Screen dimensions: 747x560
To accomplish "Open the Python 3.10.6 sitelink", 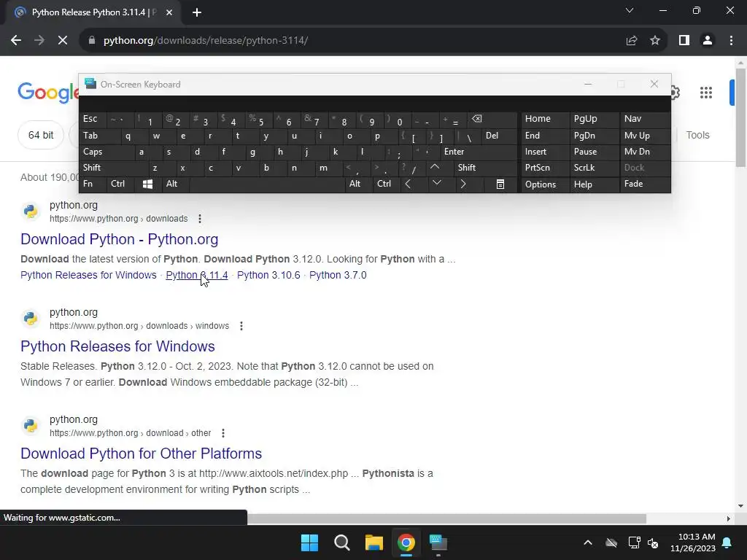I will pos(268,275).
